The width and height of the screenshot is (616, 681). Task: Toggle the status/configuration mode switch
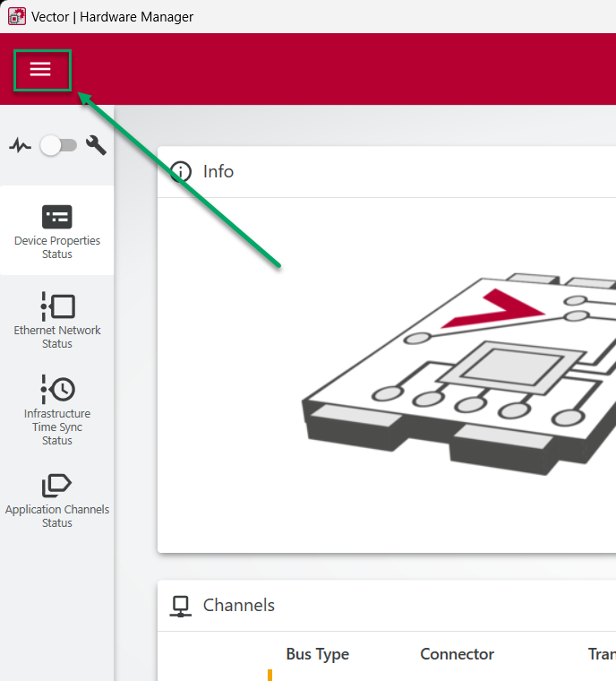point(58,145)
